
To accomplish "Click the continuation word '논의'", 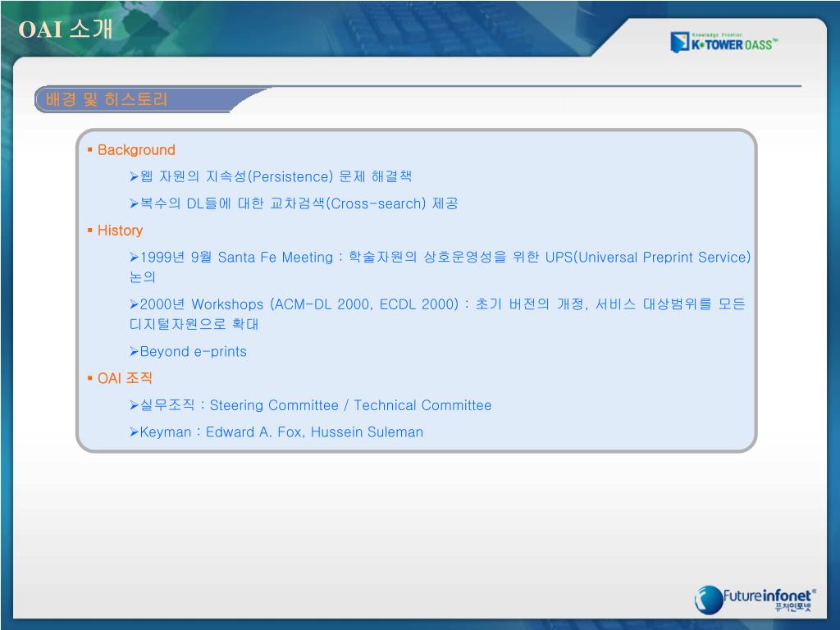I will pyautogui.click(x=143, y=277).
